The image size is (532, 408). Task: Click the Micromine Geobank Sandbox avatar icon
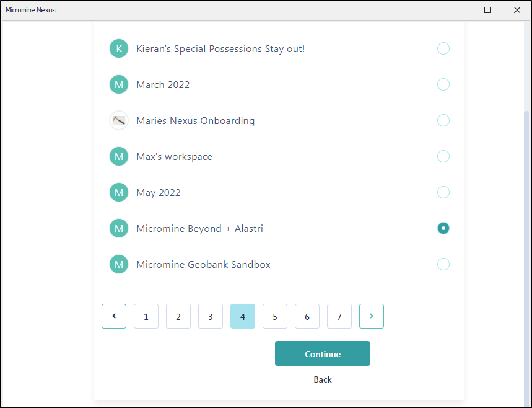coord(119,264)
